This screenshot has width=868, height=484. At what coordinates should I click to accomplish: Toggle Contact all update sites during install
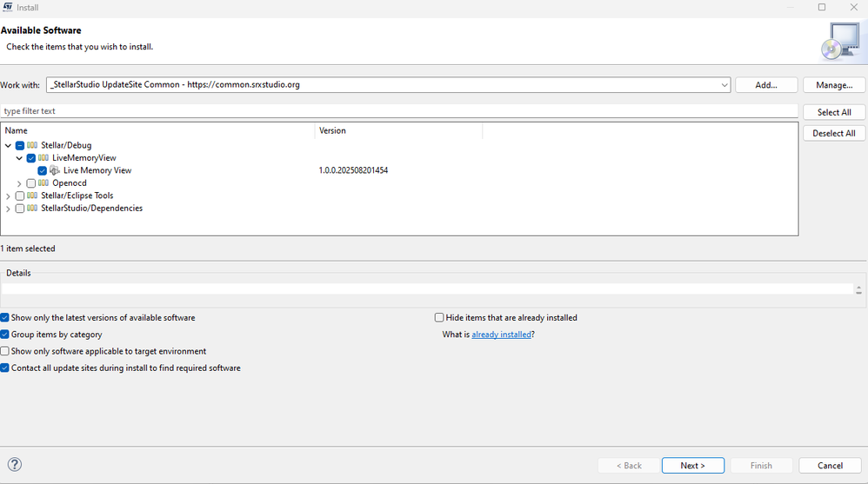[x=5, y=368]
